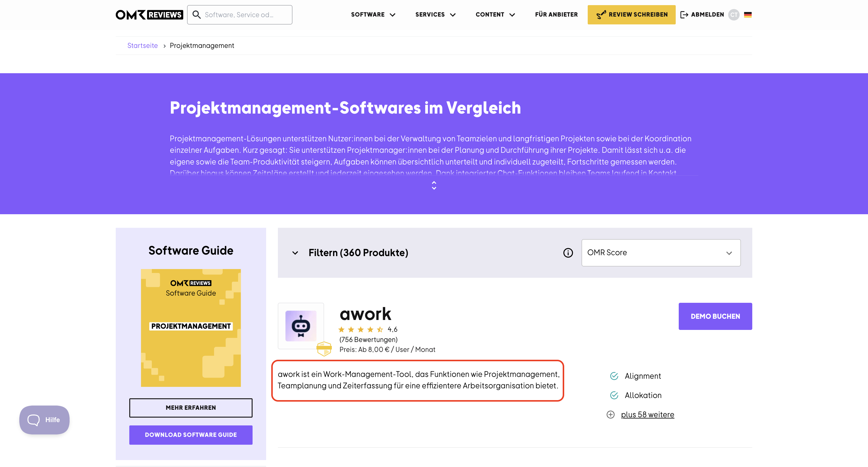This screenshot has width=868, height=467.
Task: Open the awork robot logo thumbnail
Action: tap(301, 326)
